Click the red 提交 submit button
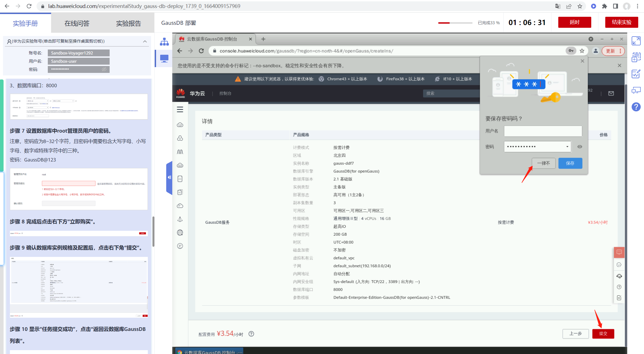The height and width of the screenshot is (354, 644). coord(603,334)
